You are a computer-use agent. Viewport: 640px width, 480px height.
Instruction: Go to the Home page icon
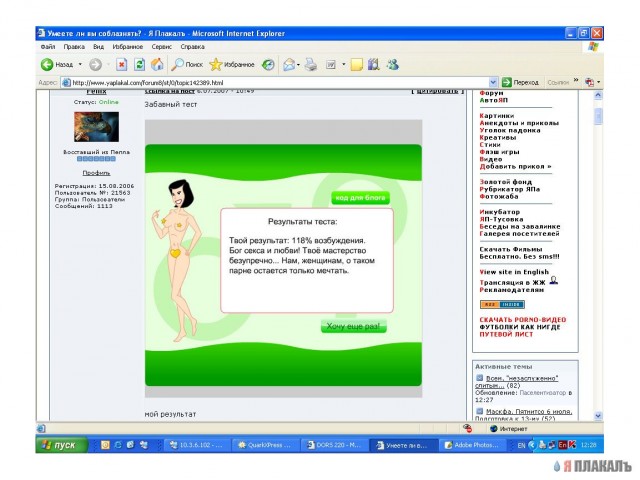(x=158, y=64)
